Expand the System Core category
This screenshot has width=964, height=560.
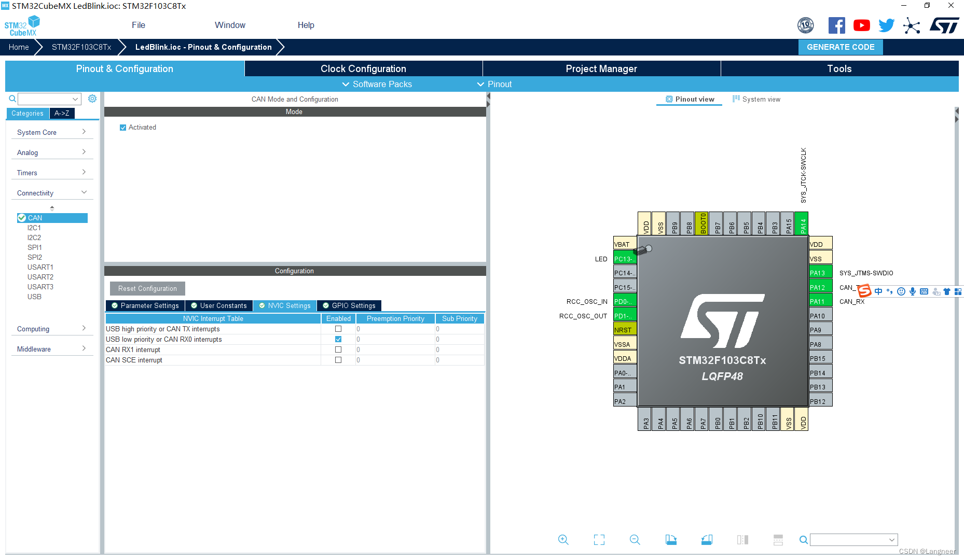52,132
